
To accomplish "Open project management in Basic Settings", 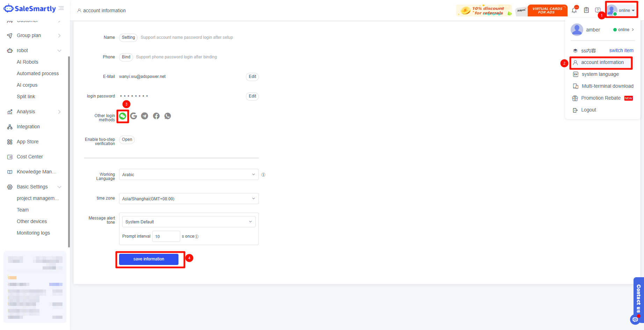I will [38, 199].
